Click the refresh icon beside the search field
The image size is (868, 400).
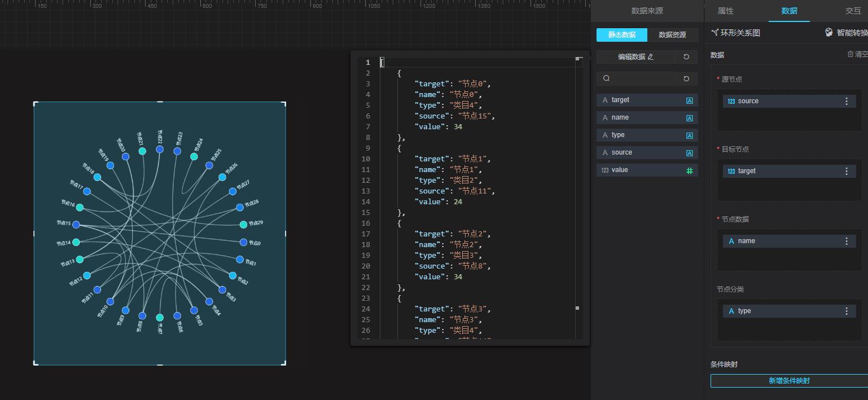[686, 78]
